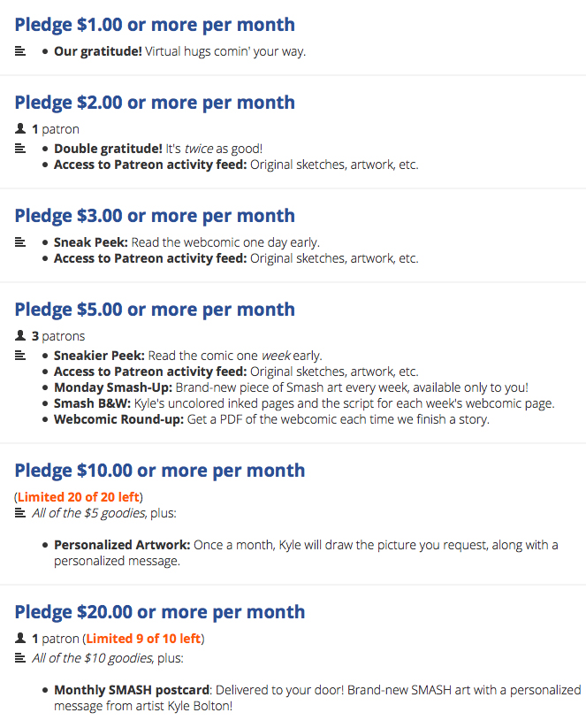Click the description lines icon beside Double gratitude
This screenshot has height=728, width=586.
click(20, 148)
